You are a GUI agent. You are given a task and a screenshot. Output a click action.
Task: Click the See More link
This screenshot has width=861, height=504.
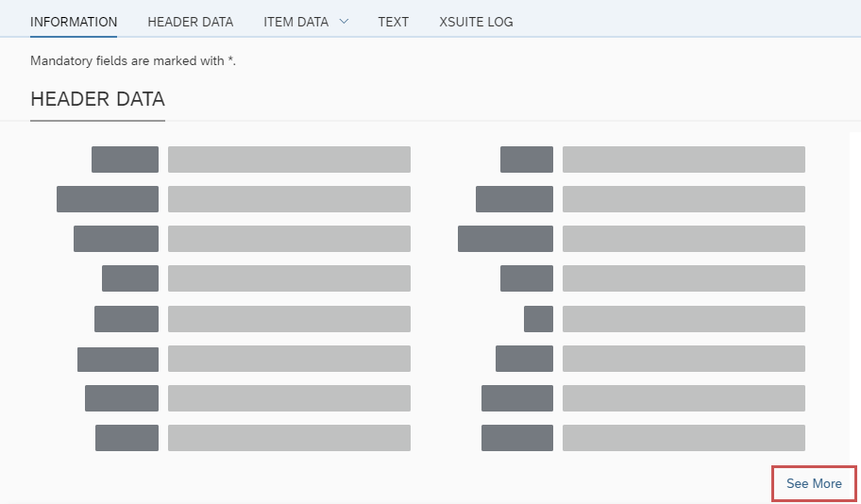point(814,483)
